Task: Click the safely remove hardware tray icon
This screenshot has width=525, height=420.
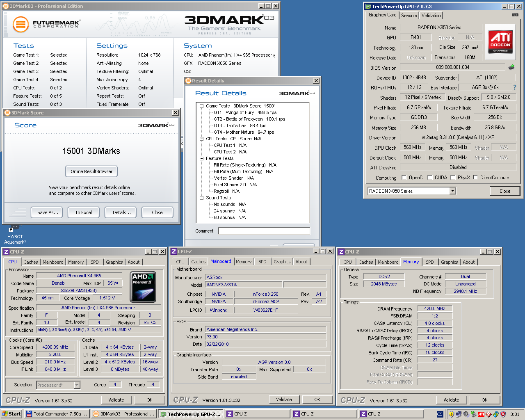Action: [473, 414]
